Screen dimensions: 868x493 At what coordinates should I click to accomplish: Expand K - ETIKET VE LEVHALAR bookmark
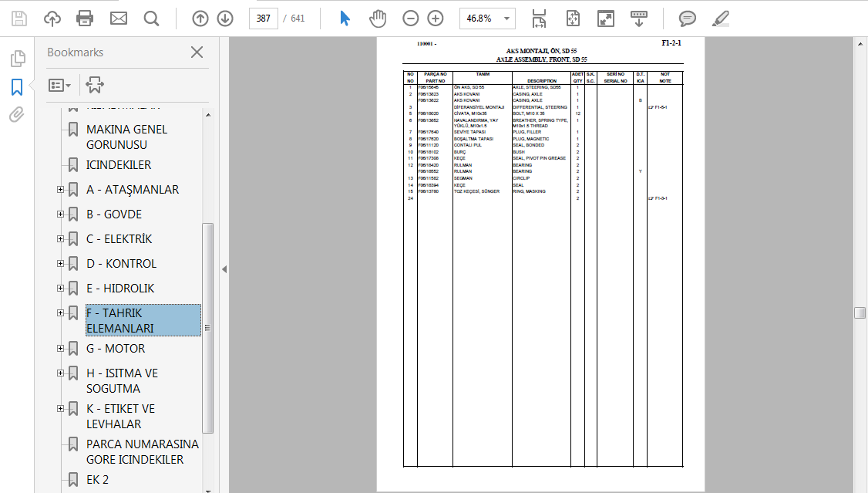[x=60, y=409]
